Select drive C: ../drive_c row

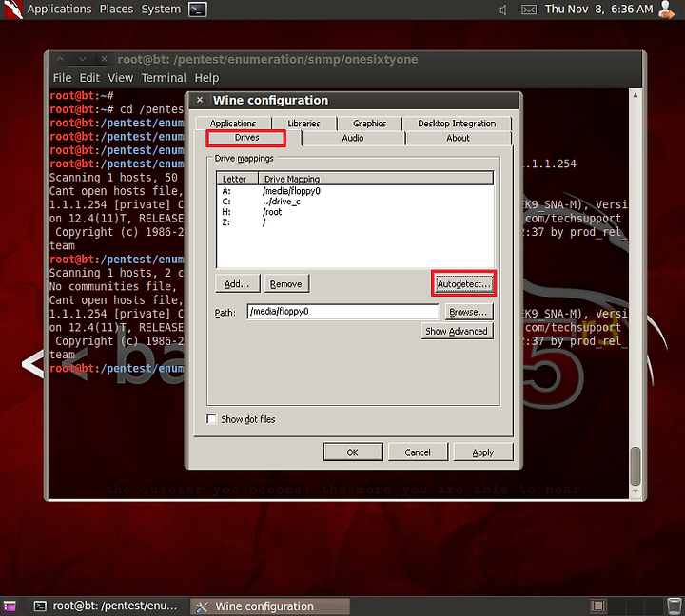[355, 202]
